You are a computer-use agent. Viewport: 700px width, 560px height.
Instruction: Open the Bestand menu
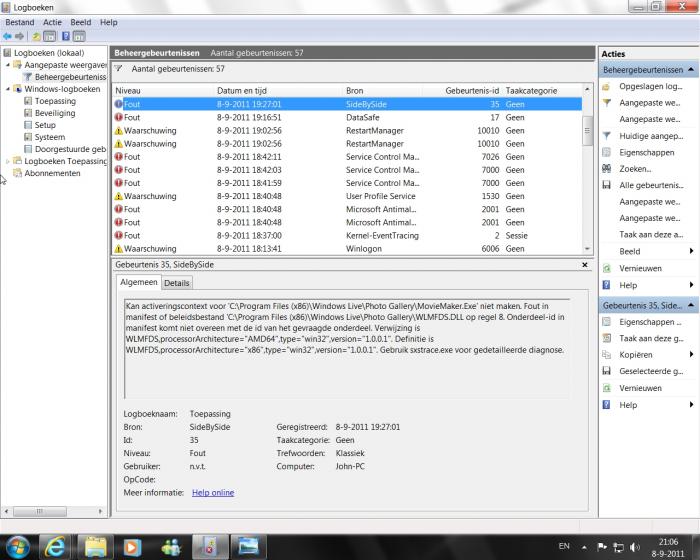coord(20,22)
